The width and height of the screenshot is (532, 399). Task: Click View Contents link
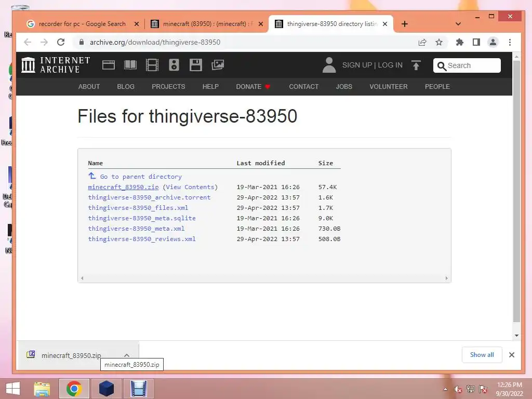tap(190, 187)
